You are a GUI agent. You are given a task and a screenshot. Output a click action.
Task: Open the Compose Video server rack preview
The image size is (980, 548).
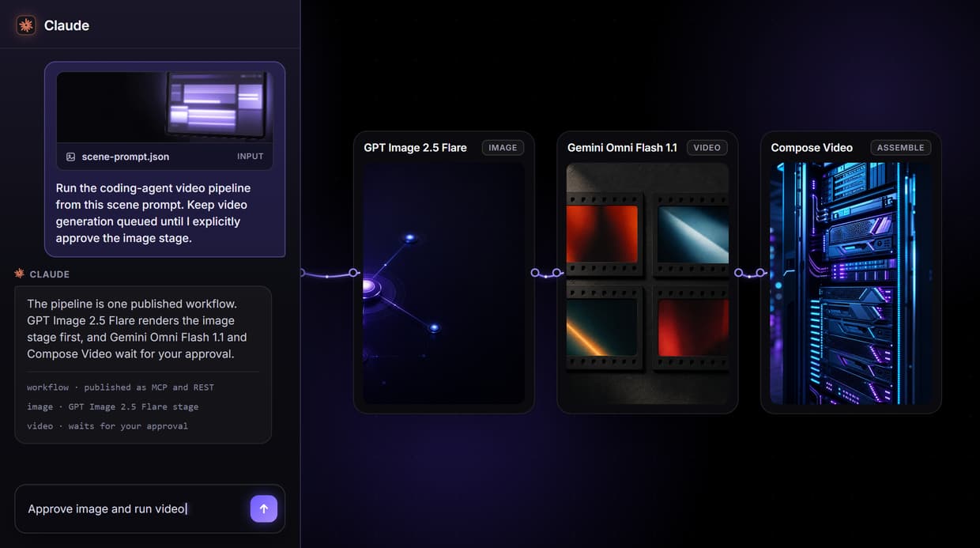(x=851, y=284)
